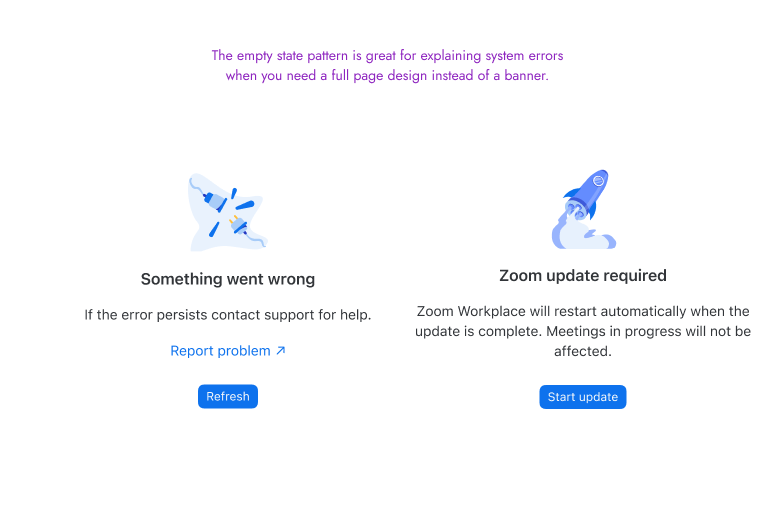Viewport: 775px width, 508px height.
Task: Select the "Zoom update required" heading
Action: click(583, 275)
